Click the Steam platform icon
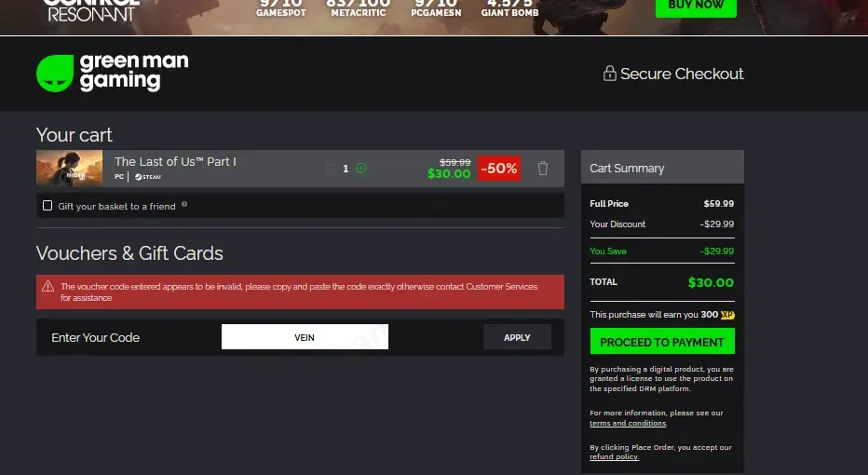The width and height of the screenshot is (868, 475). point(148,177)
